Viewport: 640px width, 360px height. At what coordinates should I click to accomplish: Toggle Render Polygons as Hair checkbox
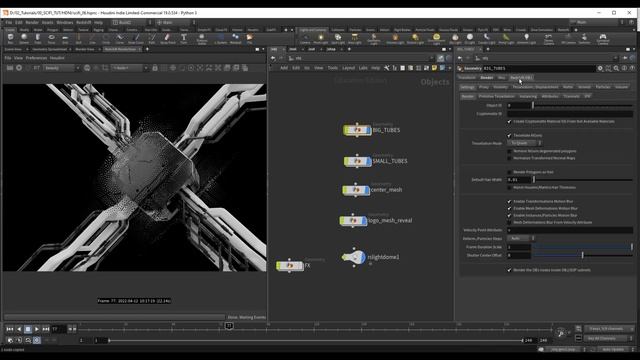click(x=509, y=172)
